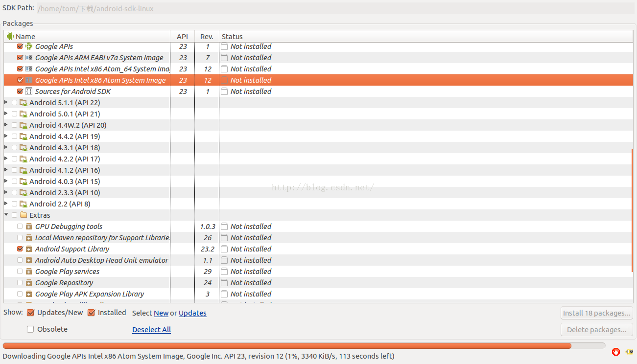637x364 pixels.
Task: Click the Android 5.0.1 (API 21) folder icon
Action: 23,114
